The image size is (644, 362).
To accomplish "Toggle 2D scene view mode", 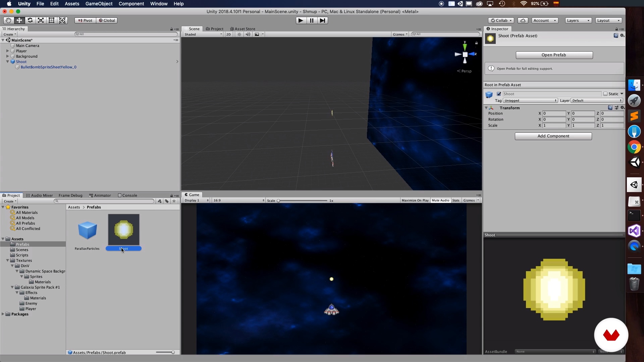I will click(228, 34).
